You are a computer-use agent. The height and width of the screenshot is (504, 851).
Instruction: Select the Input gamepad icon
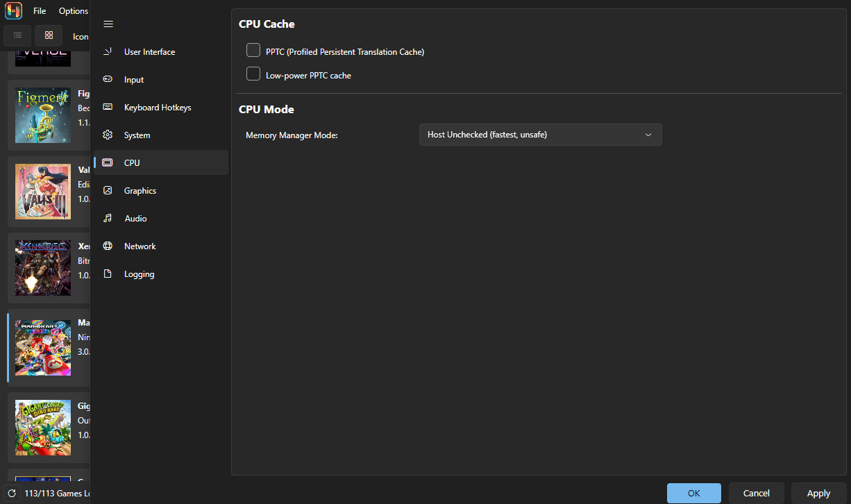click(108, 80)
